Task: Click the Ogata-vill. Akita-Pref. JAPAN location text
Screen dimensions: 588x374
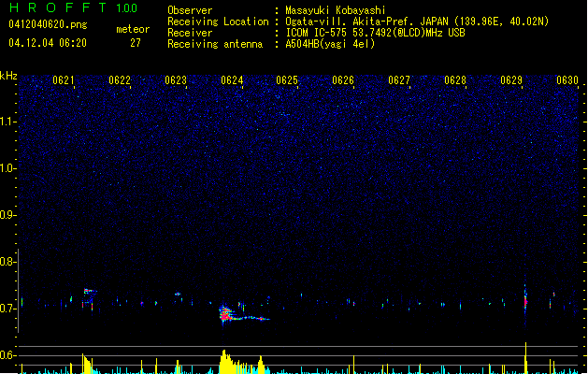Action: pos(417,22)
